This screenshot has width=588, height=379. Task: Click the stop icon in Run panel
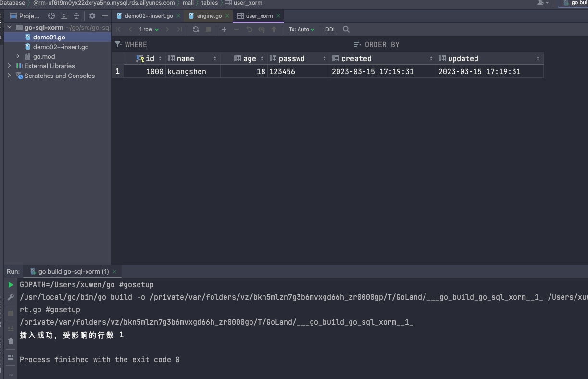pos(11,313)
